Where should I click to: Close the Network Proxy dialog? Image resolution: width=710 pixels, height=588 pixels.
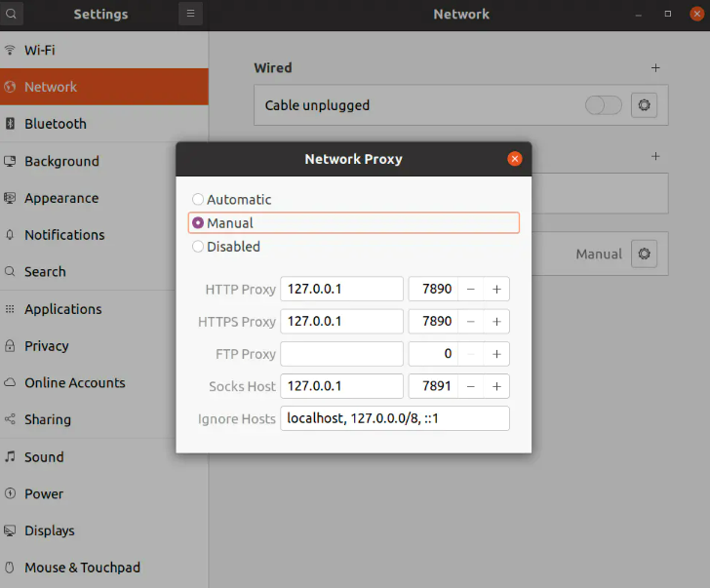514,159
